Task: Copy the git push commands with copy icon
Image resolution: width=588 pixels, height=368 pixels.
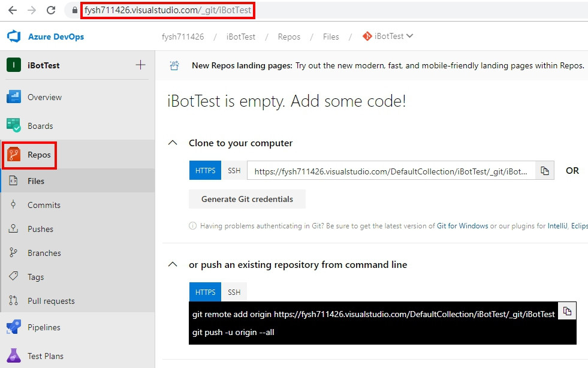Action: pyautogui.click(x=567, y=311)
